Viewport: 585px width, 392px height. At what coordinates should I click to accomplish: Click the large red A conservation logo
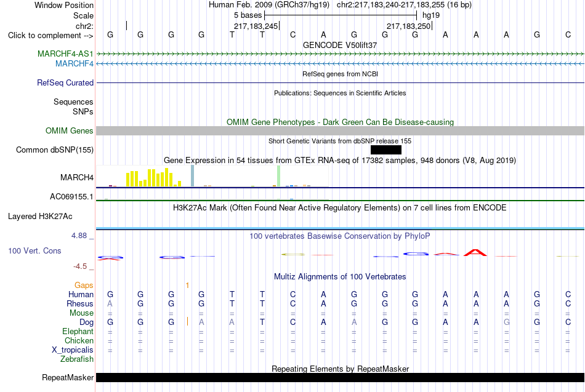click(475, 253)
